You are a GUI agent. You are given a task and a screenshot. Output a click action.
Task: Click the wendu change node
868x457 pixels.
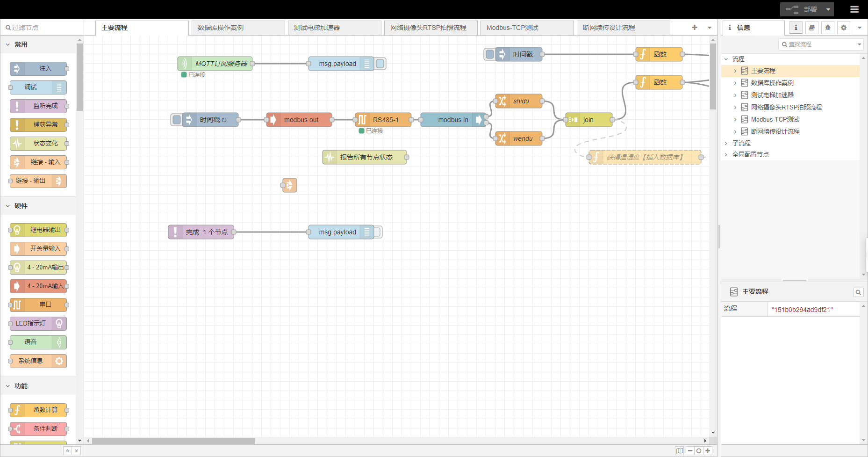click(x=519, y=138)
